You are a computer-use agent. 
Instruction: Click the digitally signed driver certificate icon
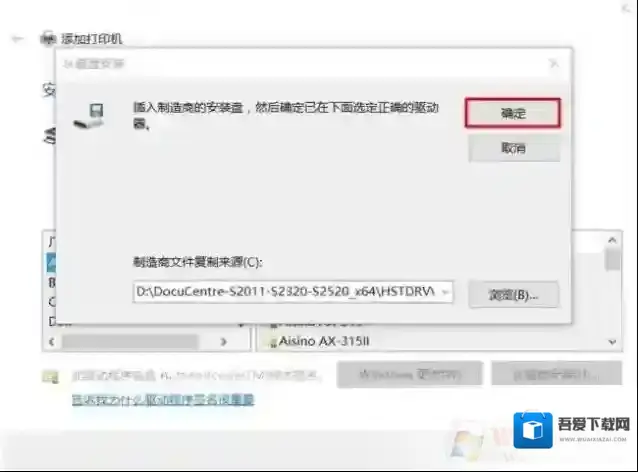coord(50,376)
